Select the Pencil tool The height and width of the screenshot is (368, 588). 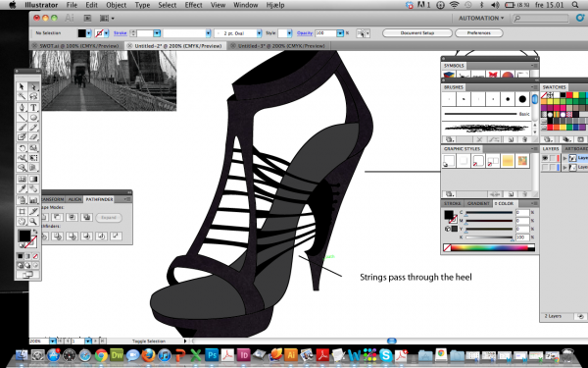[33, 128]
